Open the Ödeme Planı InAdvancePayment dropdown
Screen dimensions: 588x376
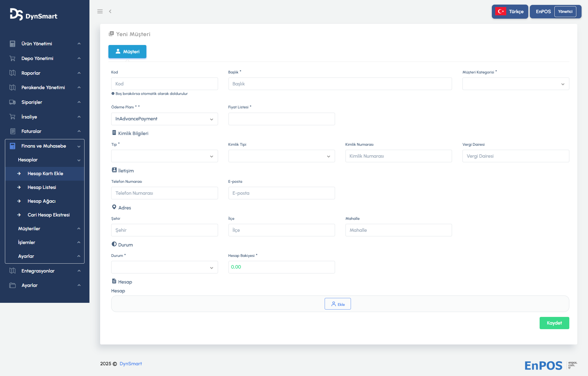click(164, 119)
